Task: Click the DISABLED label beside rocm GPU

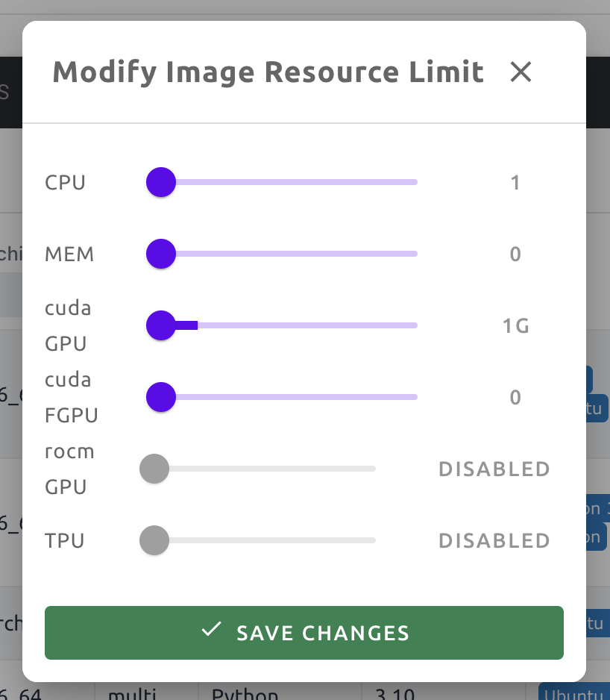Action: [x=494, y=469]
